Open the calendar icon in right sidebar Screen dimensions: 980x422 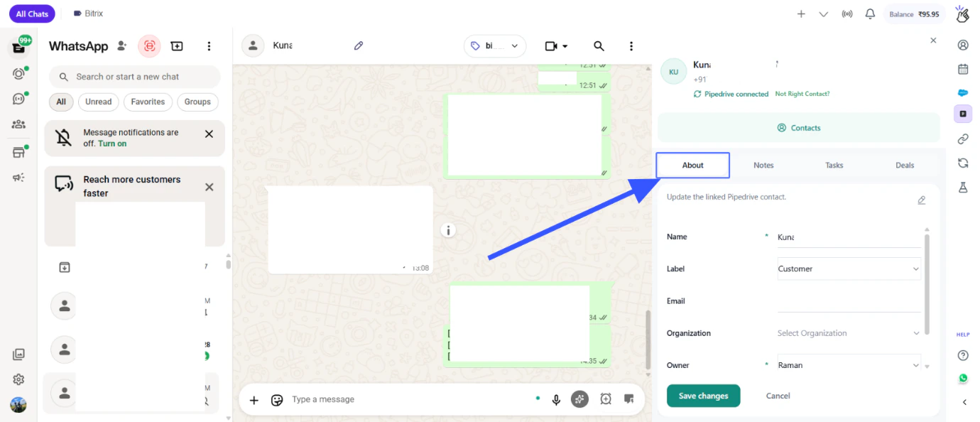pos(963,69)
